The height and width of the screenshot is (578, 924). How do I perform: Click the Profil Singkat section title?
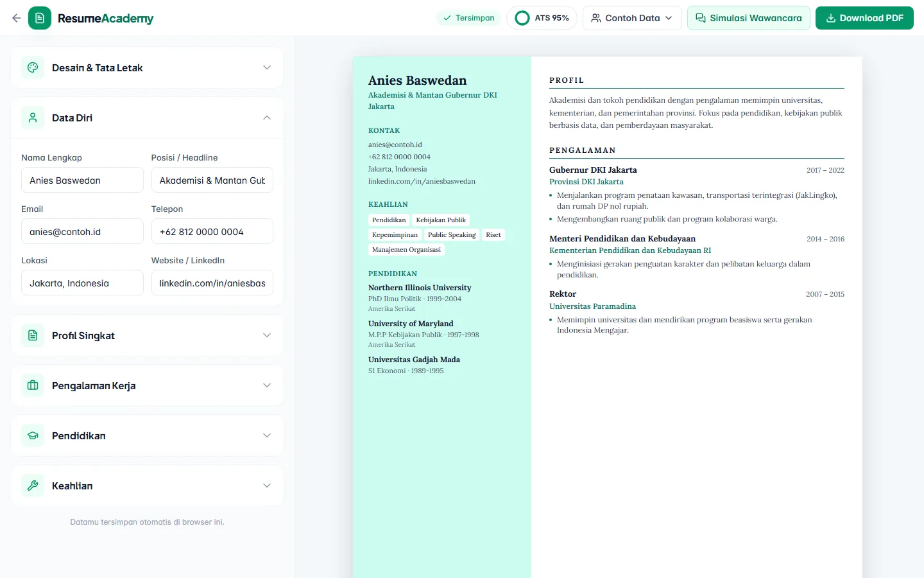point(83,335)
